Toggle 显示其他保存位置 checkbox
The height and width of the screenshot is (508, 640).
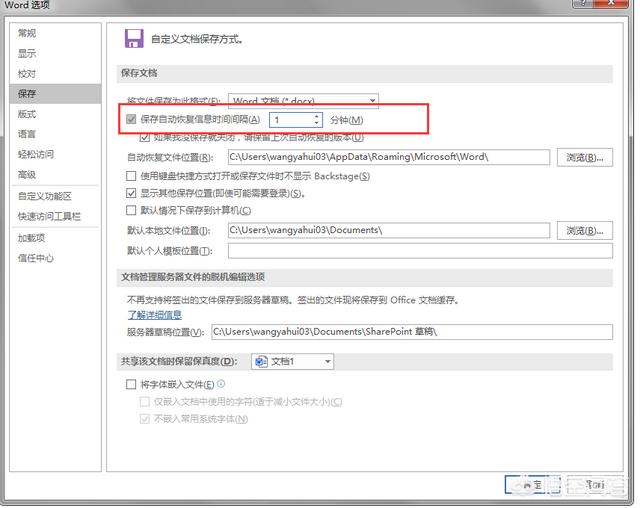tap(131, 193)
